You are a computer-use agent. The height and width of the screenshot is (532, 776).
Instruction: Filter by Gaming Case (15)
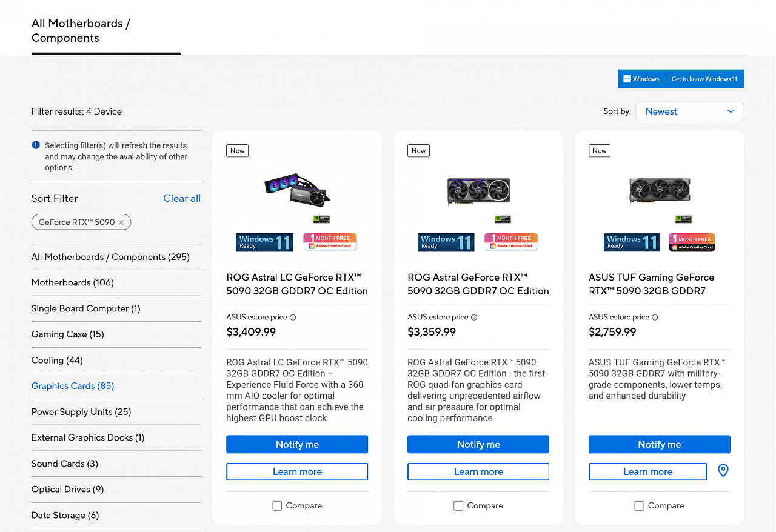click(x=68, y=334)
